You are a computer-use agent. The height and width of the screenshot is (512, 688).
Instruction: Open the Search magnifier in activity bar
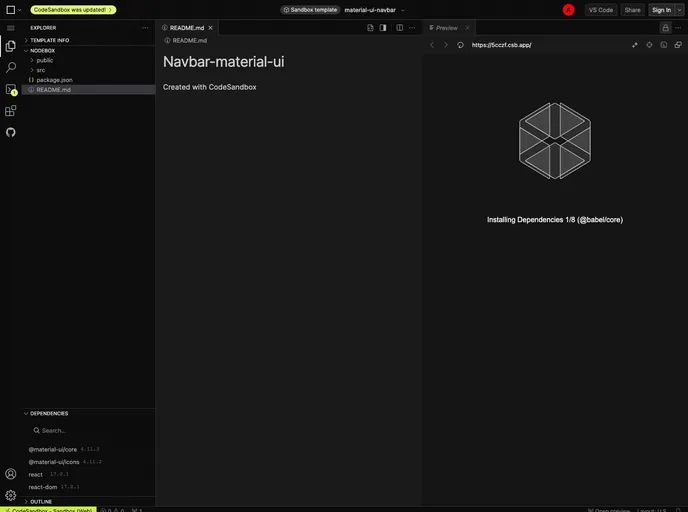(11, 68)
